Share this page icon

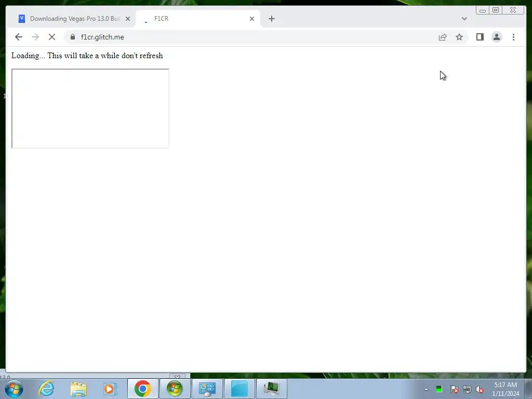(443, 37)
